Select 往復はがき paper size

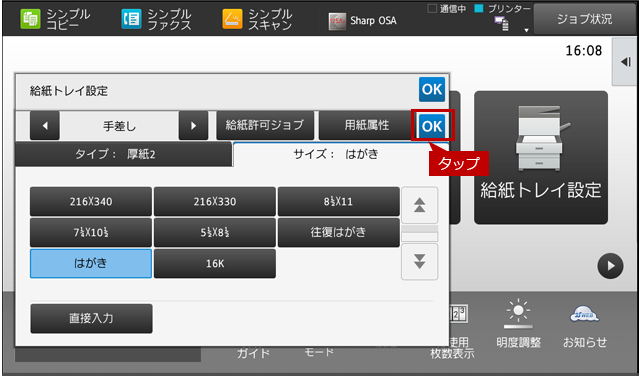[x=339, y=232]
